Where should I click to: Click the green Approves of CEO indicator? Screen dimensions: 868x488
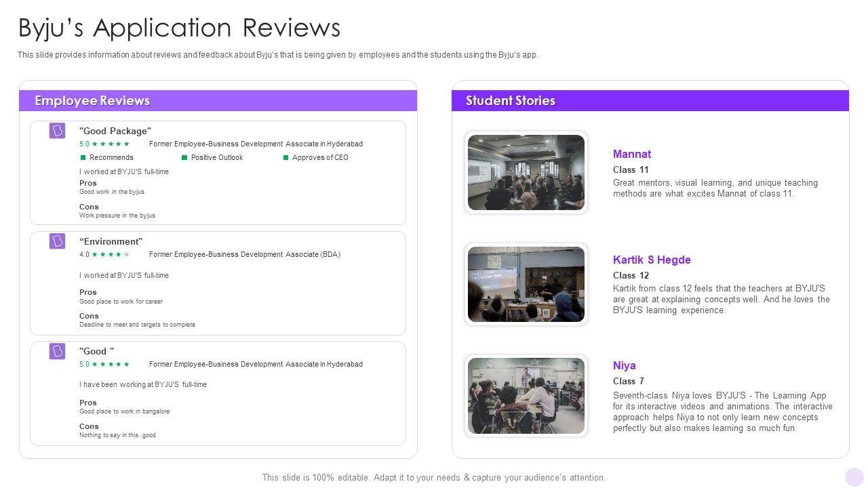(285, 158)
